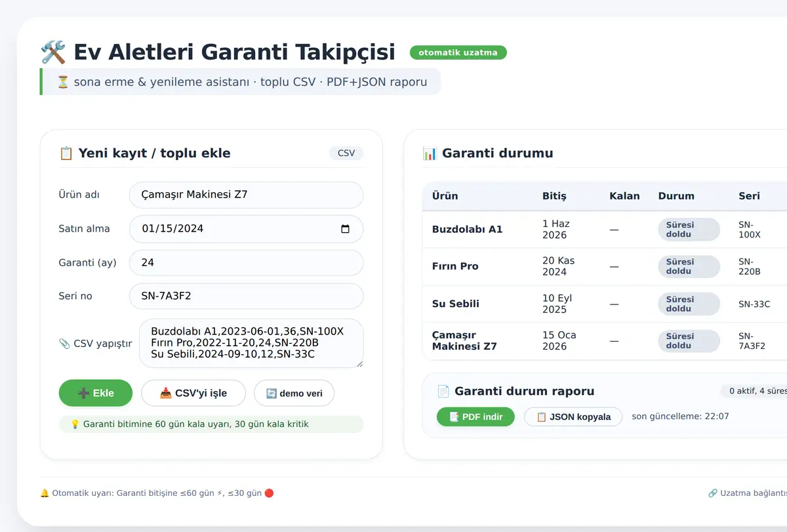Click the otomatik uzatma badge
This screenshot has height=532, width=787.
pos(458,52)
